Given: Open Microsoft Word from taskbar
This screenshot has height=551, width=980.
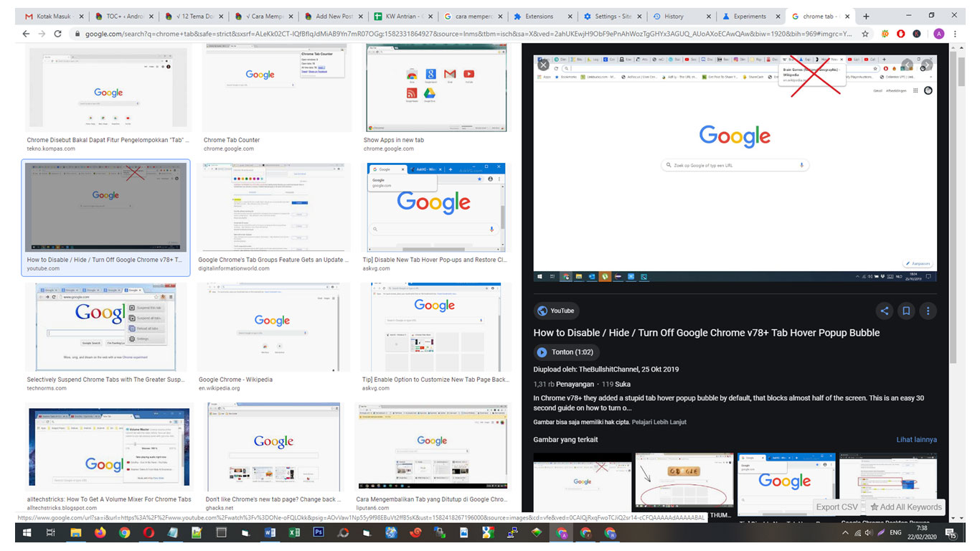Looking at the screenshot, I should pyautogui.click(x=270, y=533).
